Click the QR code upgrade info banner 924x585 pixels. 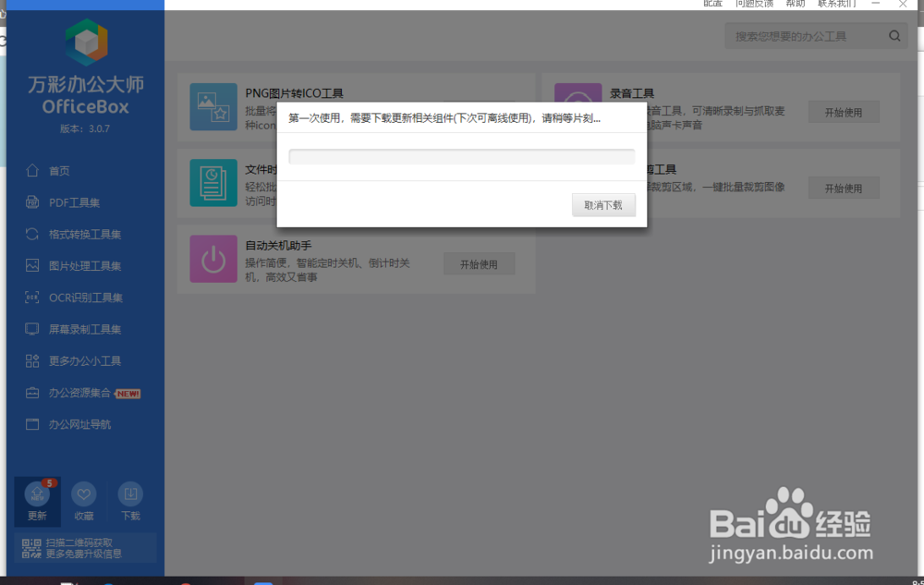point(85,548)
